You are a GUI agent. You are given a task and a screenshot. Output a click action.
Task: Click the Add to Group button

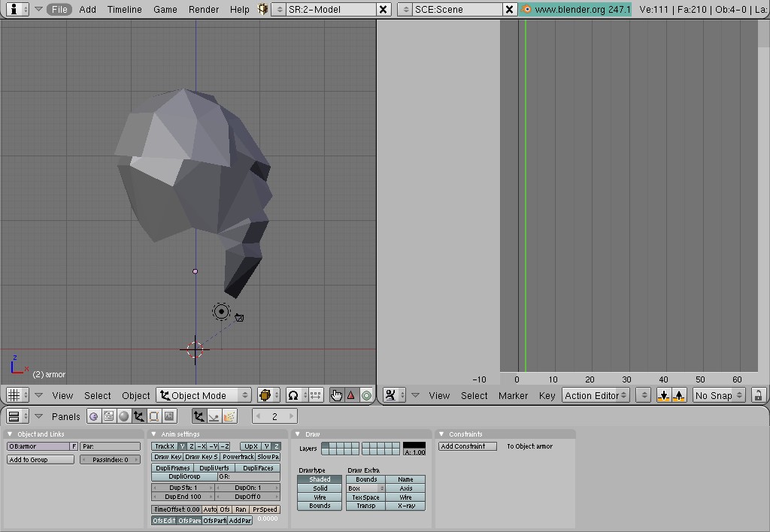pyautogui.click(x=40, y=460)
